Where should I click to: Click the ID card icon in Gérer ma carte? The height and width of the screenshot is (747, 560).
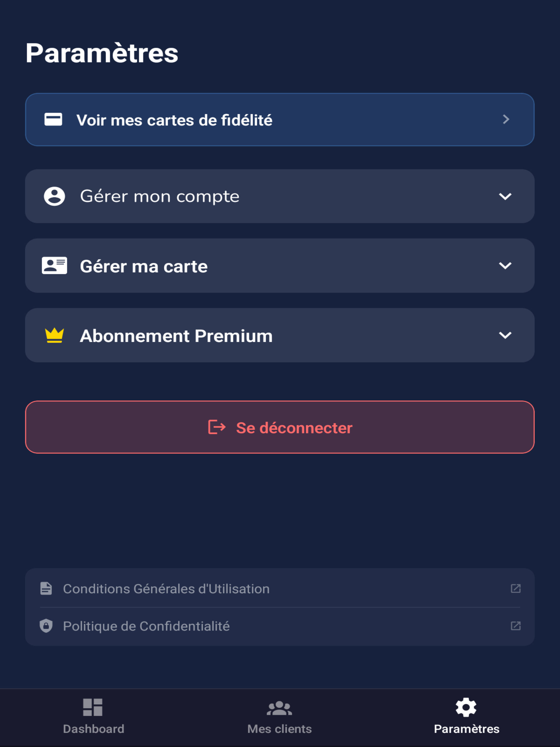54,265
